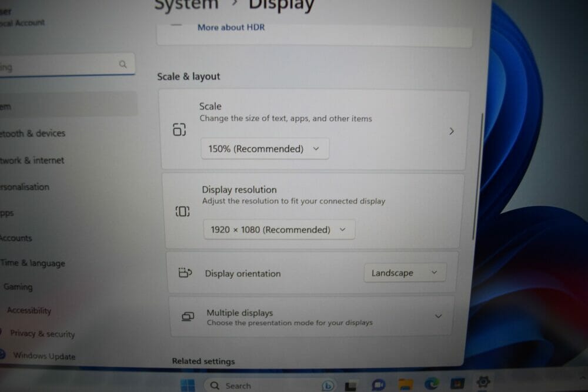Open Microsoft Store from the taskbar
Viewport: 588px width, 392px height.
pyautogui.click(x=457, y=383)
